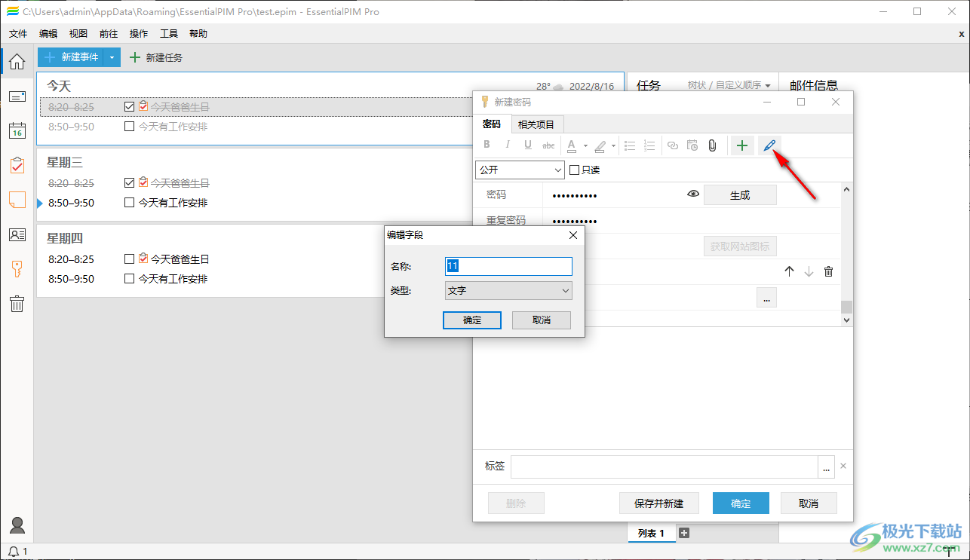Uncheck 今天爸爸生日 under 今天

pyautogui.click(x=129, y=107)
